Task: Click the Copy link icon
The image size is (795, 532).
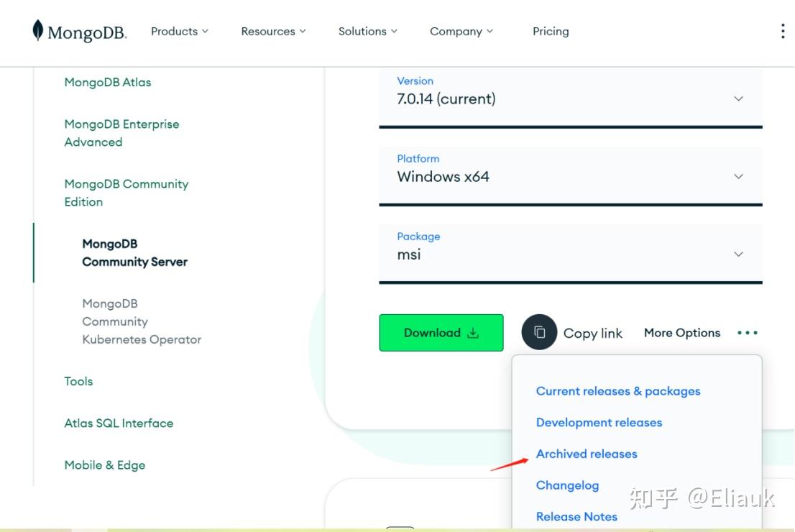Action: tap(539, 332)
